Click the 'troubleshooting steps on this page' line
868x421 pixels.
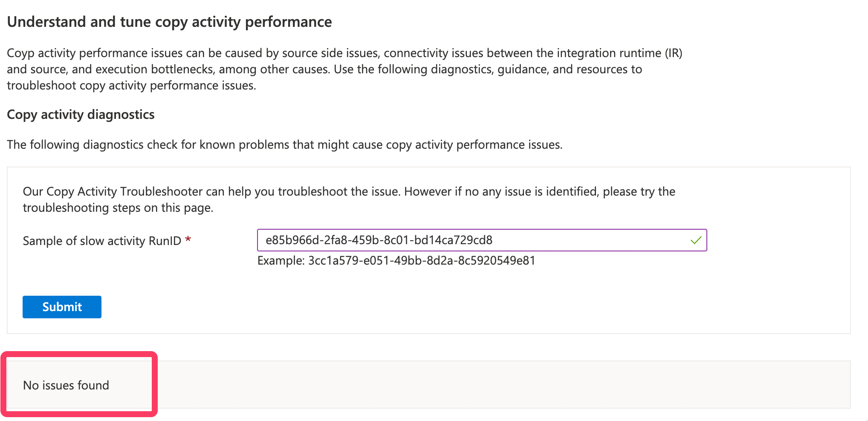[x=118, y=208]
